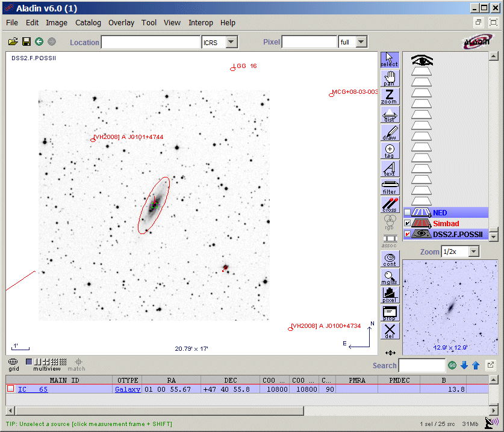Image resolution: width=504 pixels, height=432 pixels.
Task: Open the Edit menu
Action: 32,23
